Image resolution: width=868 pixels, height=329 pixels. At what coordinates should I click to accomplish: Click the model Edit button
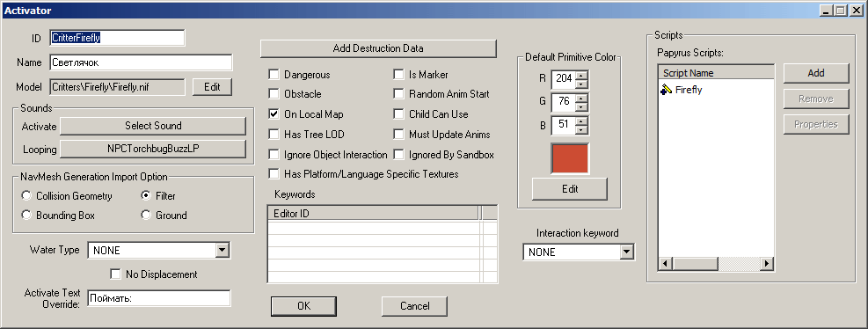pyautogui.click(x=212, y=87)
